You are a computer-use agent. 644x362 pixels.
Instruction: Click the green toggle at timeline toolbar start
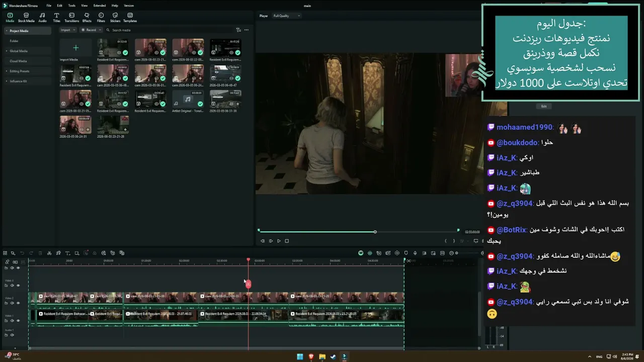point(361,253)
